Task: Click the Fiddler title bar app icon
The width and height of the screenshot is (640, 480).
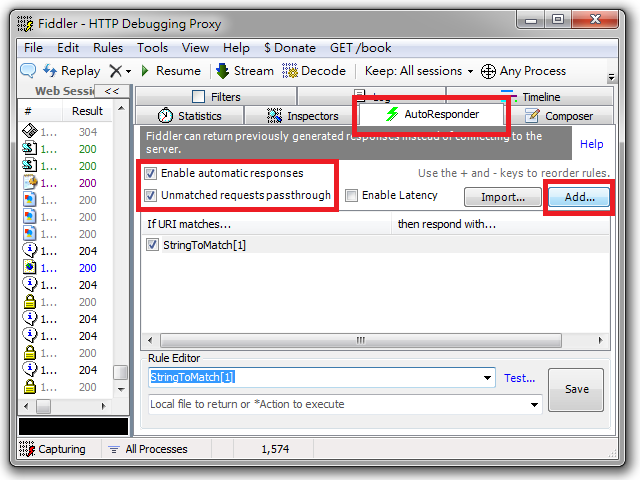Action: [x=25, y=24]
